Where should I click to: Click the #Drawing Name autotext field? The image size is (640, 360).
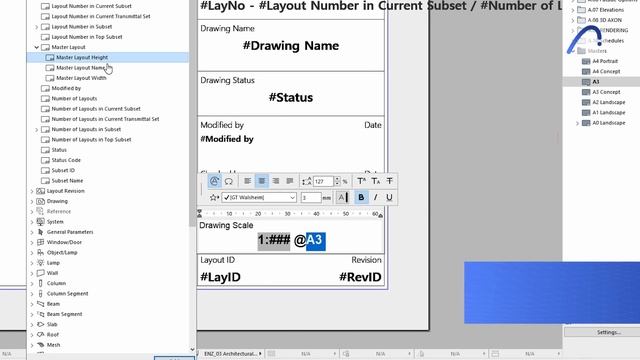point(291,46)
